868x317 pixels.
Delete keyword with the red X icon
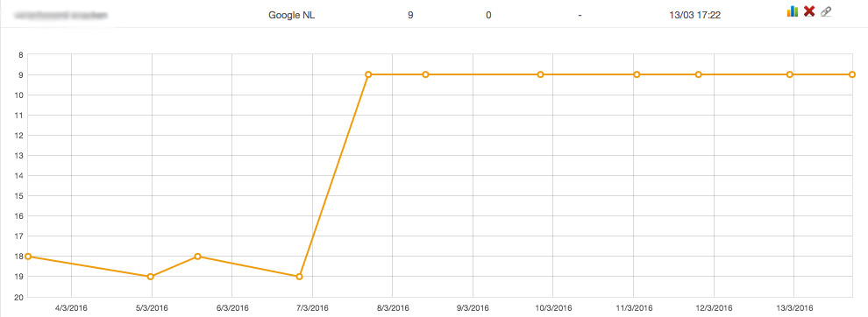pos(809,11)
